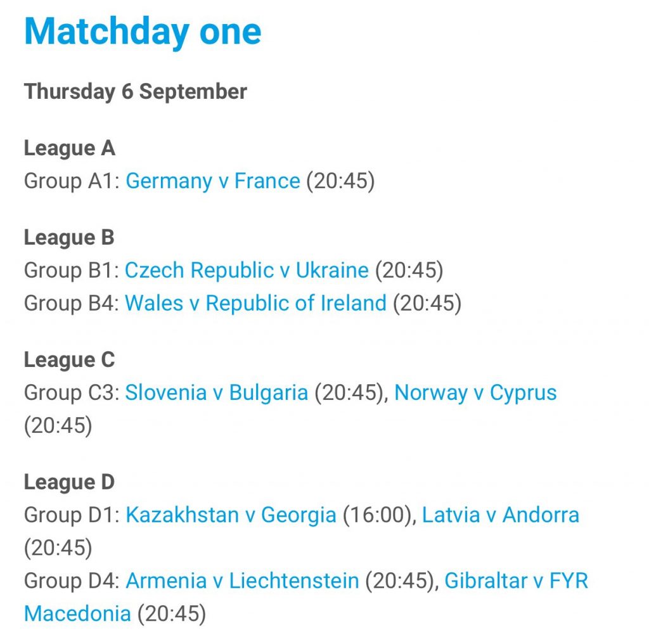Open the Latvia v Andorra match link
Image resolution: width=649 pixels, height=644 pixels.
(501, 515)
